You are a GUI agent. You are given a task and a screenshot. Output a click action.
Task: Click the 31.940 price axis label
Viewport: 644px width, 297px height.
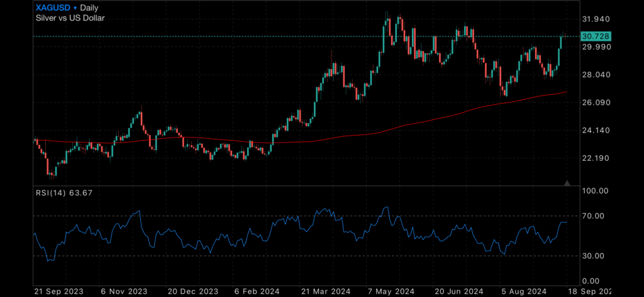coord(596,19)
